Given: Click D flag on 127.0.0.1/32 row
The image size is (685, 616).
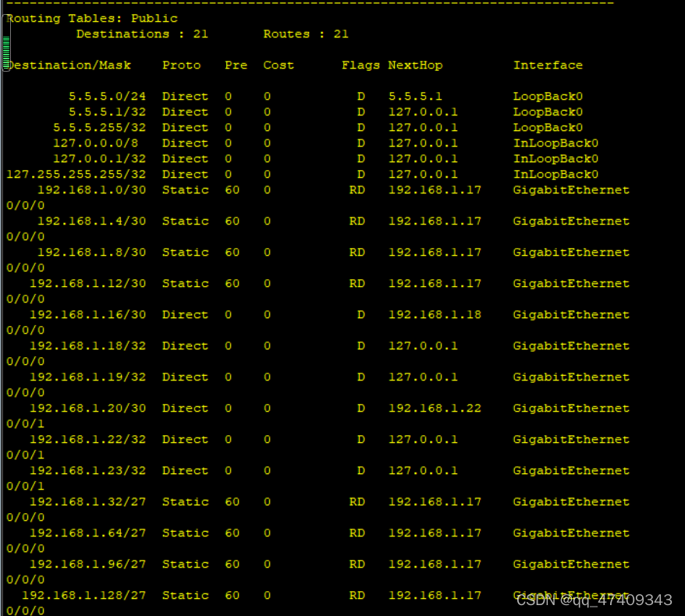Looking at the screenshot, I should coord(361,158).
